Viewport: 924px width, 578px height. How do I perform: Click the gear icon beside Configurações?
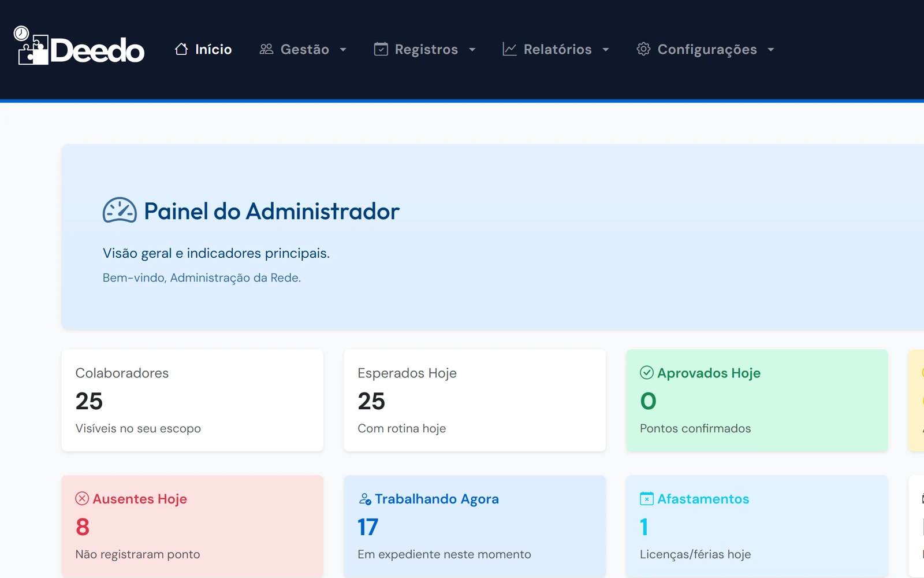(643, 49)
